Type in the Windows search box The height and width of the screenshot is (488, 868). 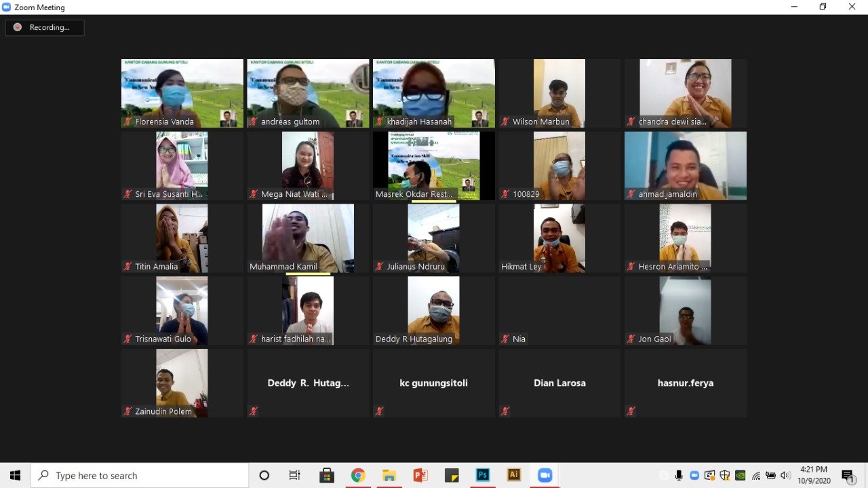pos(142,476)
